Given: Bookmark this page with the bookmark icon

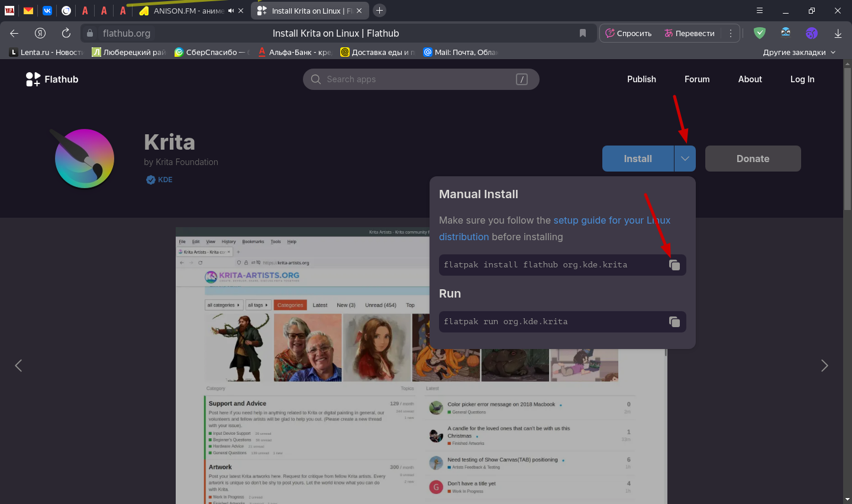Looking at the screenshot, I should click(583, 33).
